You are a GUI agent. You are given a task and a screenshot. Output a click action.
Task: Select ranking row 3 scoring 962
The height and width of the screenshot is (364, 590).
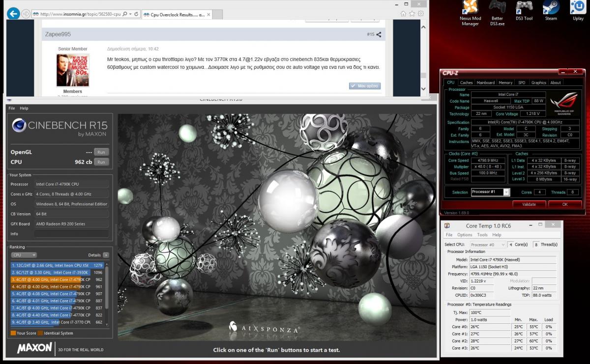click(x=57, y=280)
